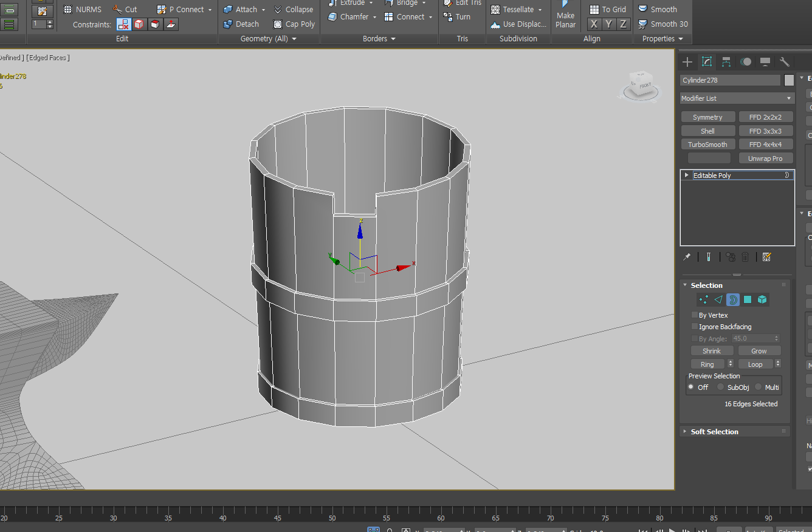Open the Display panel tab
The image size is (812, 532).
tap(765, 62)
